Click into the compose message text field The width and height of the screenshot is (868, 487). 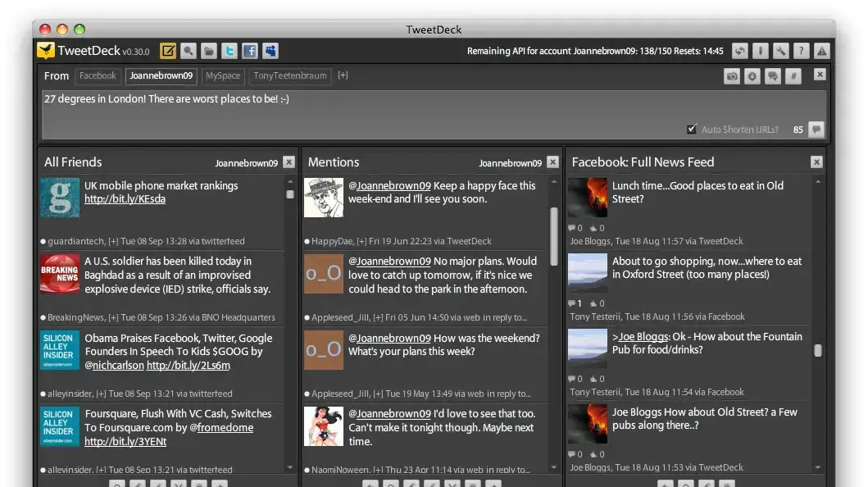click(x=434, y=115)
